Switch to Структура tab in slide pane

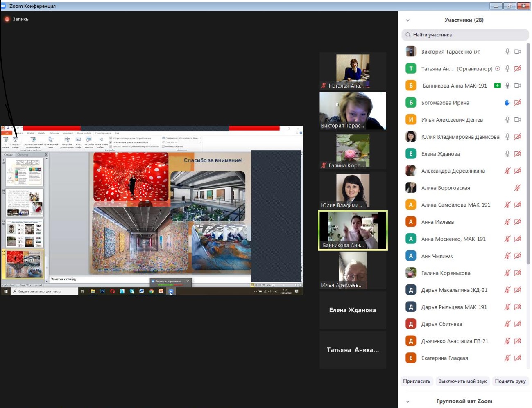click(23, 155)
